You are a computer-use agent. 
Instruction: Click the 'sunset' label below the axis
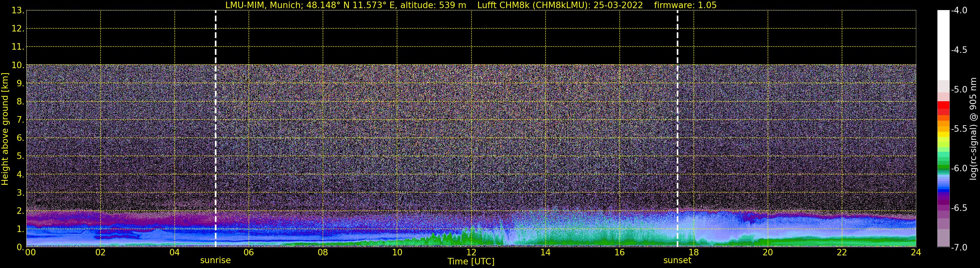[x=677, y=261]
